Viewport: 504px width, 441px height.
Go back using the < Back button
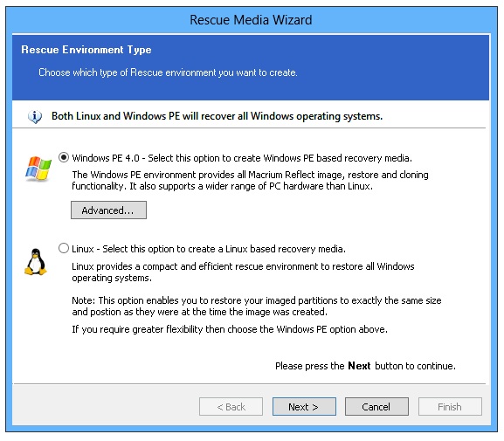click(x=231, y=407)
